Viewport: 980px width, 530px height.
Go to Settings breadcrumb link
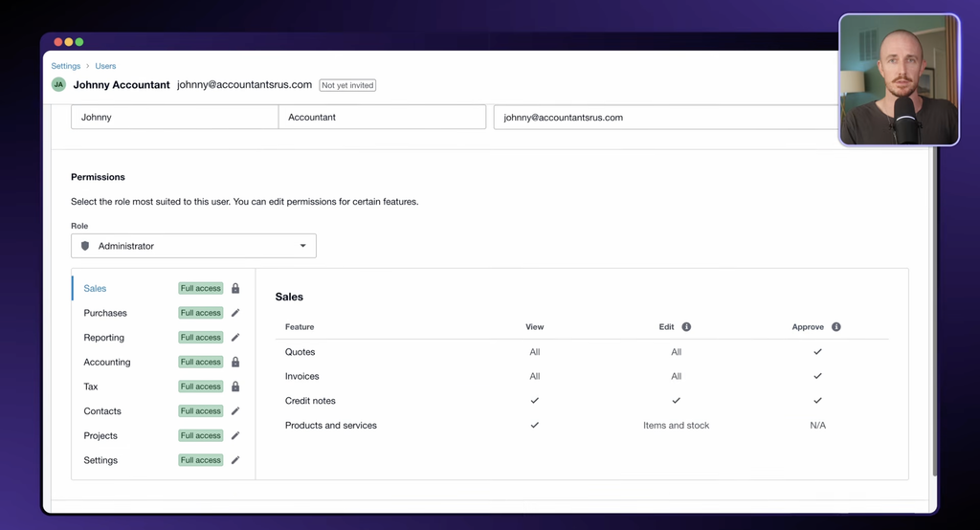tap(66, 66)
